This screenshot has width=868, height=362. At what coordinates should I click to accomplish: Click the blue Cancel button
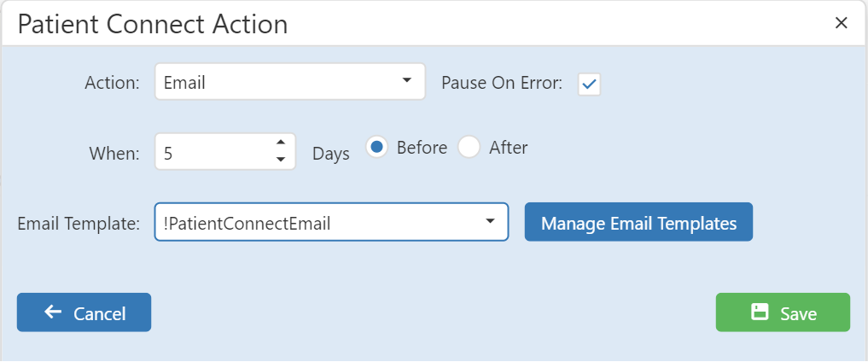pyautogui.click(x=84, y=312)
